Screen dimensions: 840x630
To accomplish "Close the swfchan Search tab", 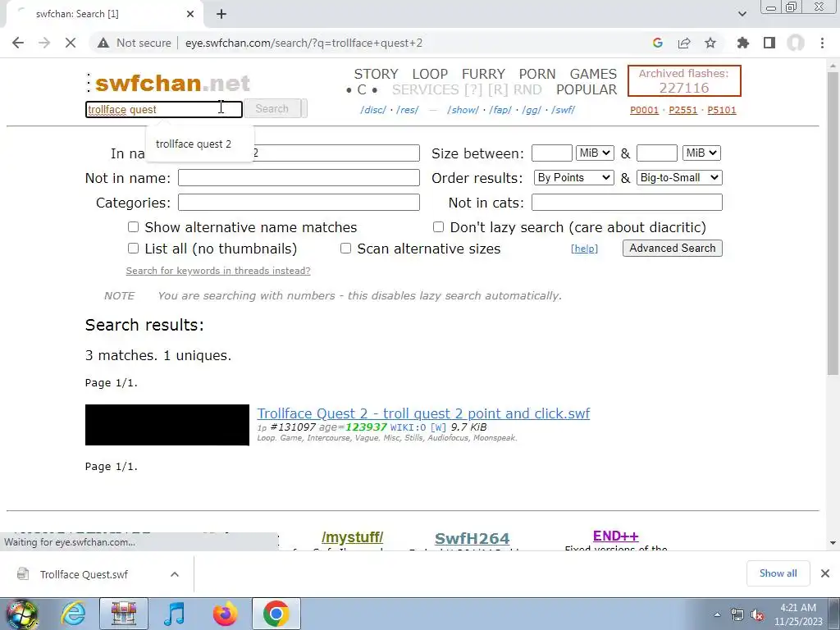I will 190,14.
